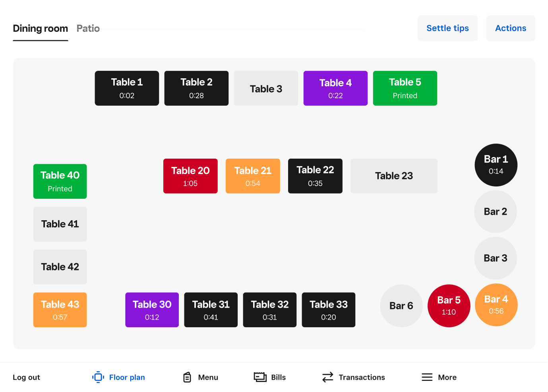
Task: Open purple Table 30
Action: [x=152, y=310]
